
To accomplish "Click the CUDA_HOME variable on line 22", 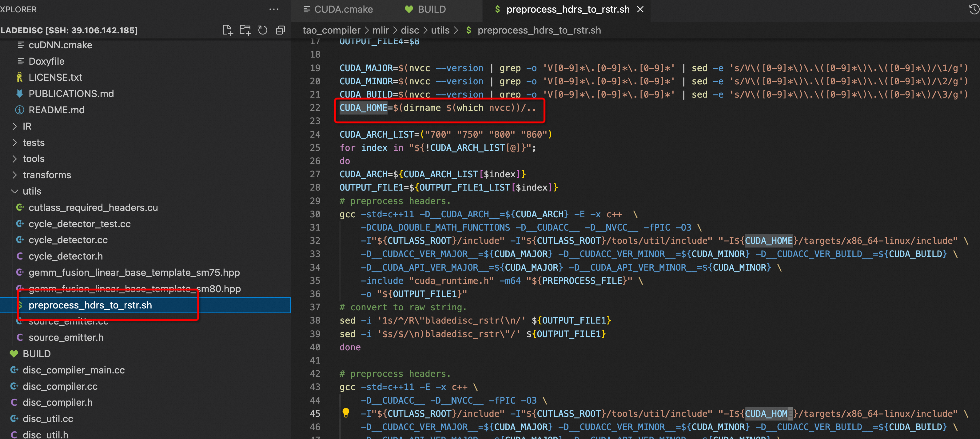I will pyautogui.click(x=363, y=108).
